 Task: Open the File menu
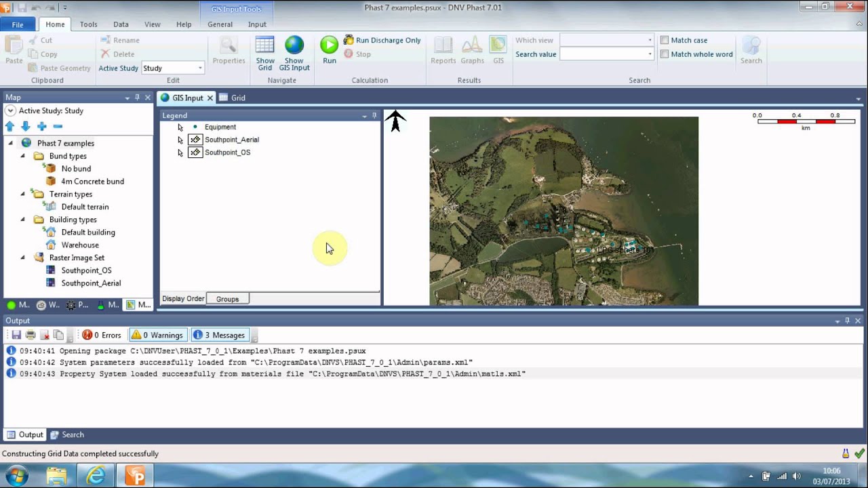pyautogui.click(x=18, y=24)
